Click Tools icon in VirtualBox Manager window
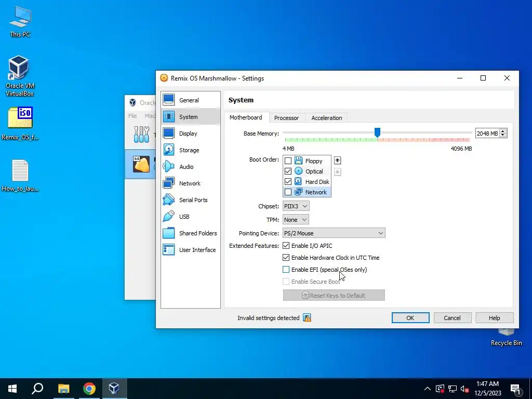This screenshot has width=532, height=399. (x=141, y=135)
